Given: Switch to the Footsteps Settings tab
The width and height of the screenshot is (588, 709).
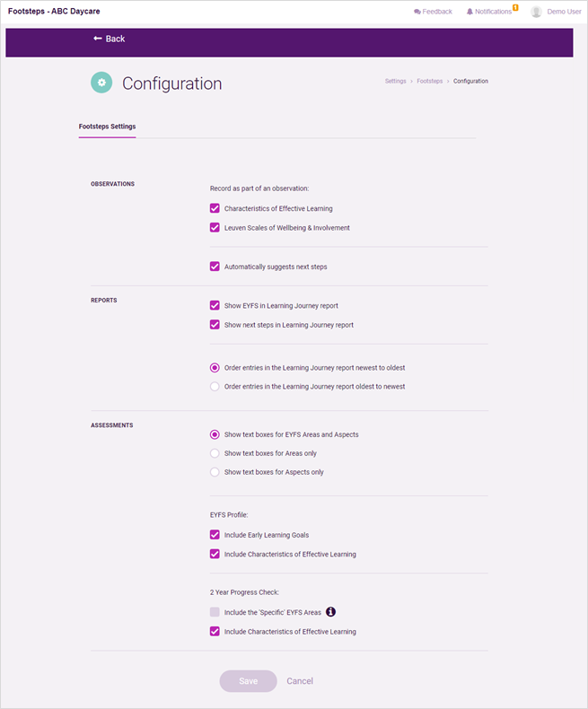Looking at the screenshot, I should pos(107,127).
